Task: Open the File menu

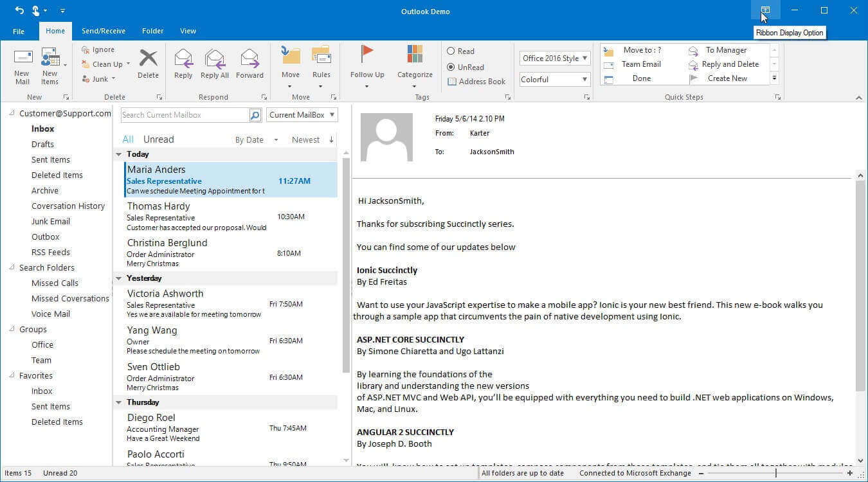Action: click(x=19, y=31)
